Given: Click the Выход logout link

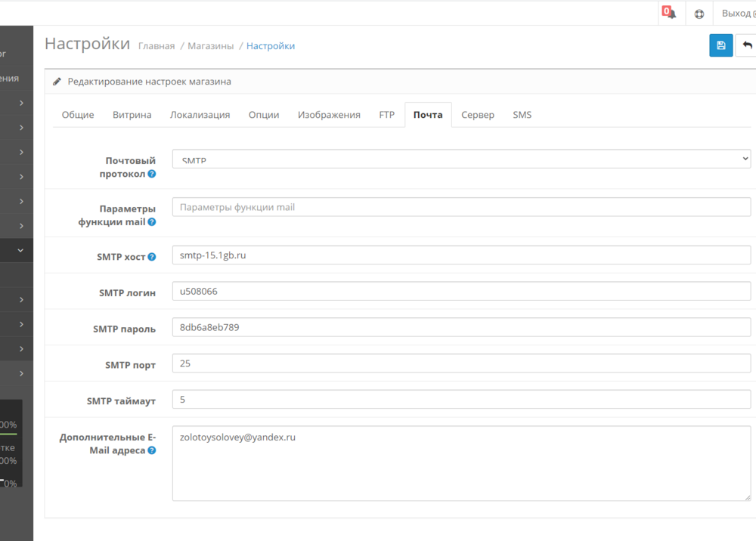Looking at the screenshot, I should [736, 14].
